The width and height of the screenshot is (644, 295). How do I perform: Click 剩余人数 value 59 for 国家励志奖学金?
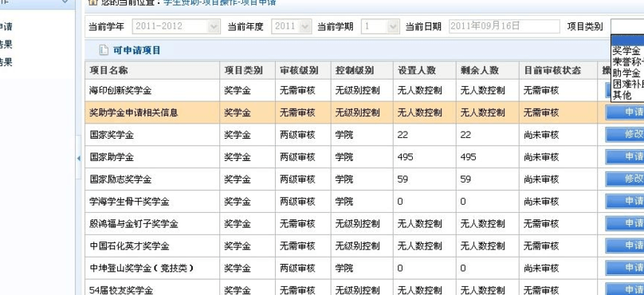pyautogui.click(x=465, y=179)
